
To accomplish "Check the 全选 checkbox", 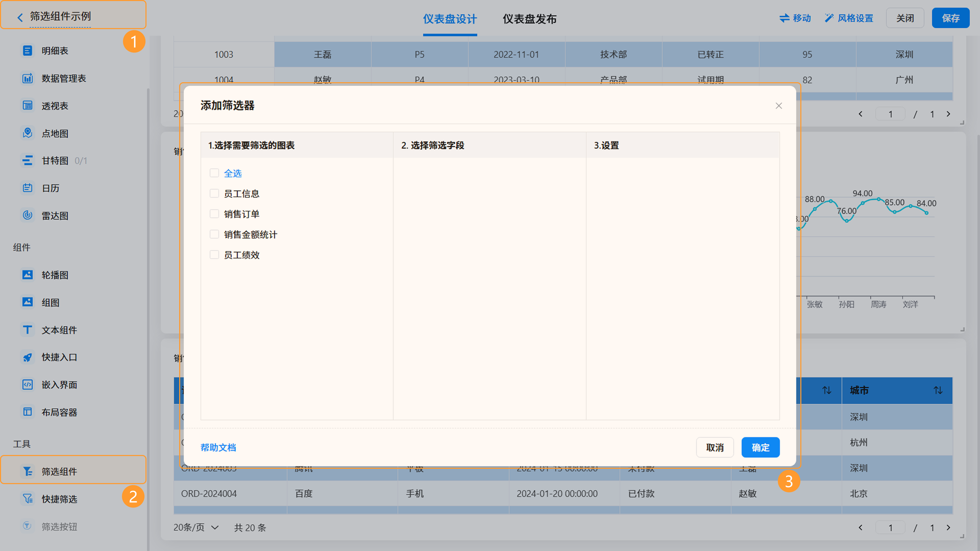I will coord(214,173).
